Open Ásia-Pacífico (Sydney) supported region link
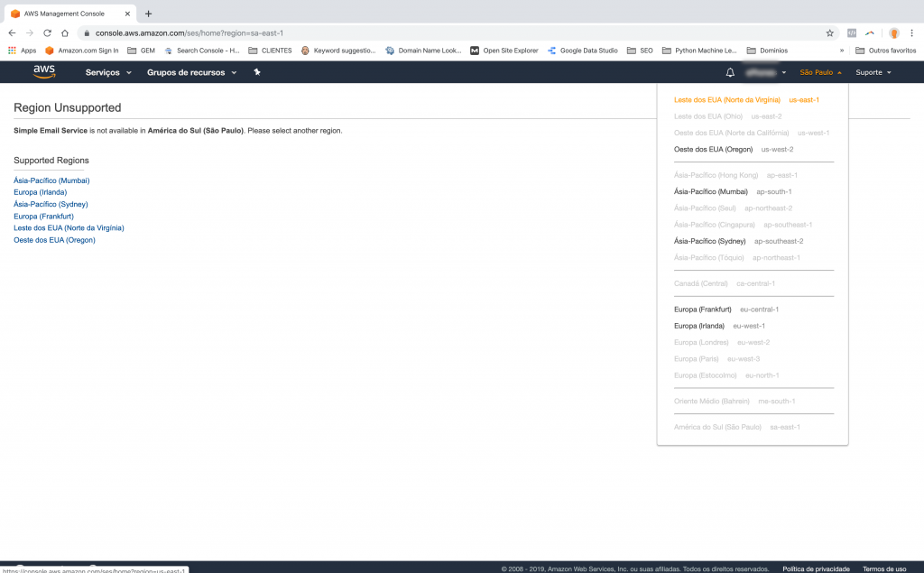 pyautogui.click(x=51, y=204)
